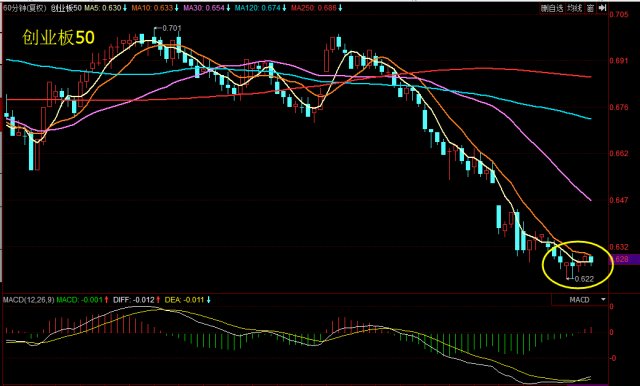
Task: Click the DIFF: -0.012 value
Action: click(134, 300)
